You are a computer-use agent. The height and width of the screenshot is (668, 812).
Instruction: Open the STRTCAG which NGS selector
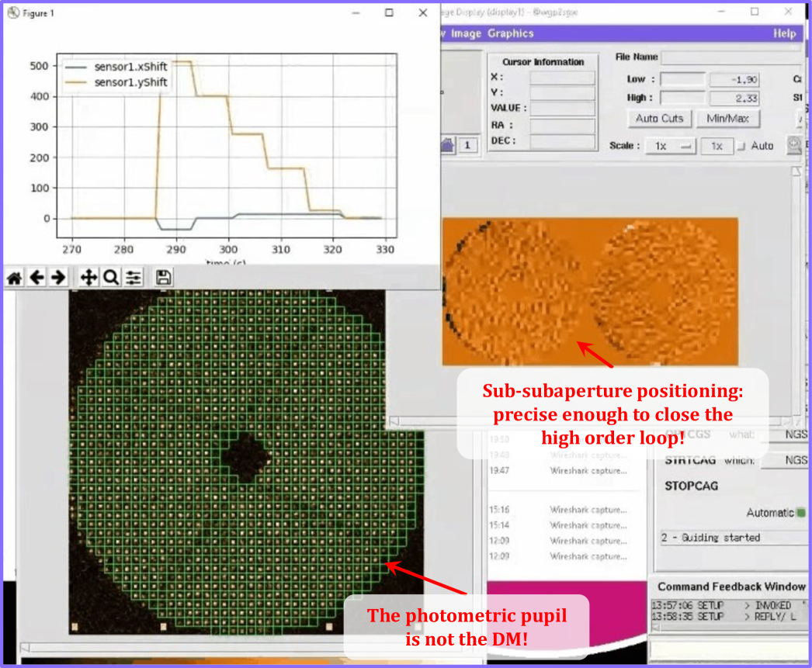pos(786,460)
